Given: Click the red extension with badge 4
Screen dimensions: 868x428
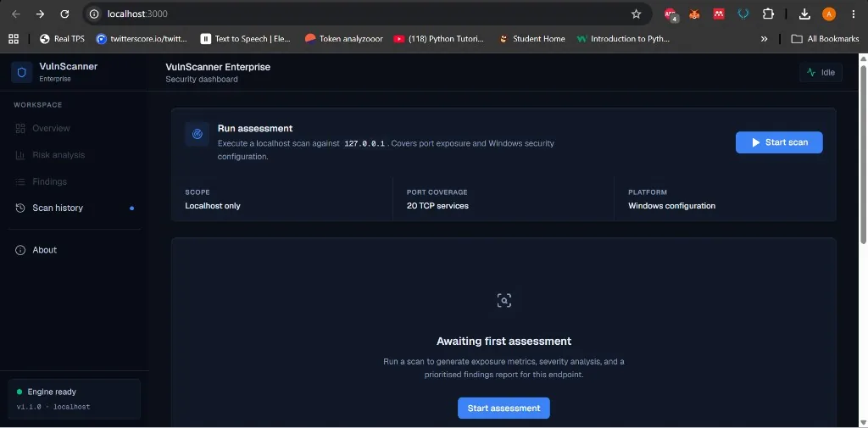Looking at the screenshot, I should pyautogui.click(x=670, y=14).
